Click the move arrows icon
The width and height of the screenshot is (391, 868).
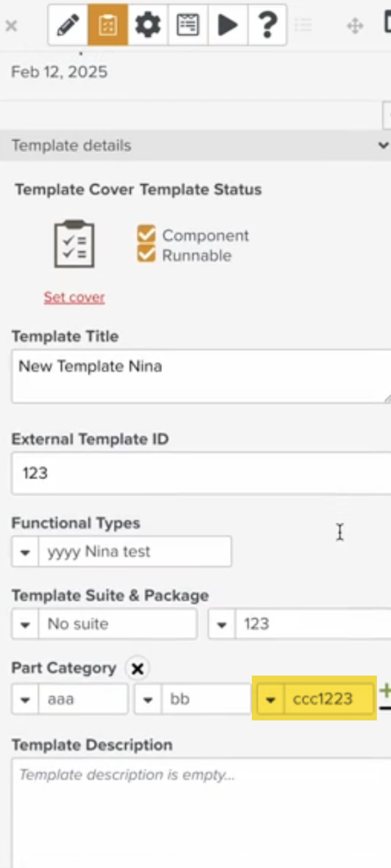[x=354, y=25]
